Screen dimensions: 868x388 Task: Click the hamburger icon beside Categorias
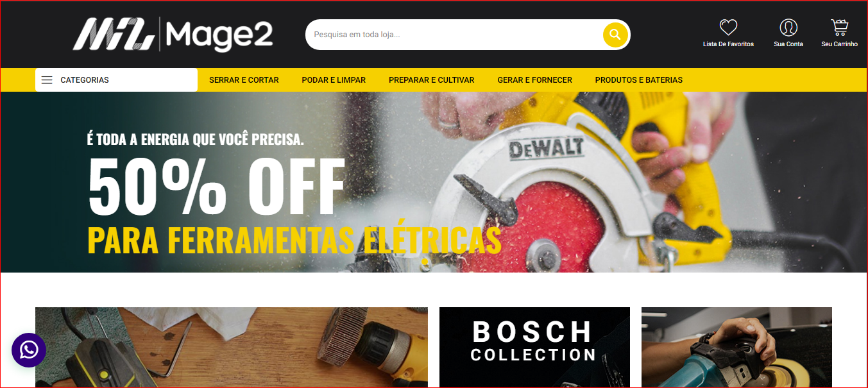coord(47,80)
